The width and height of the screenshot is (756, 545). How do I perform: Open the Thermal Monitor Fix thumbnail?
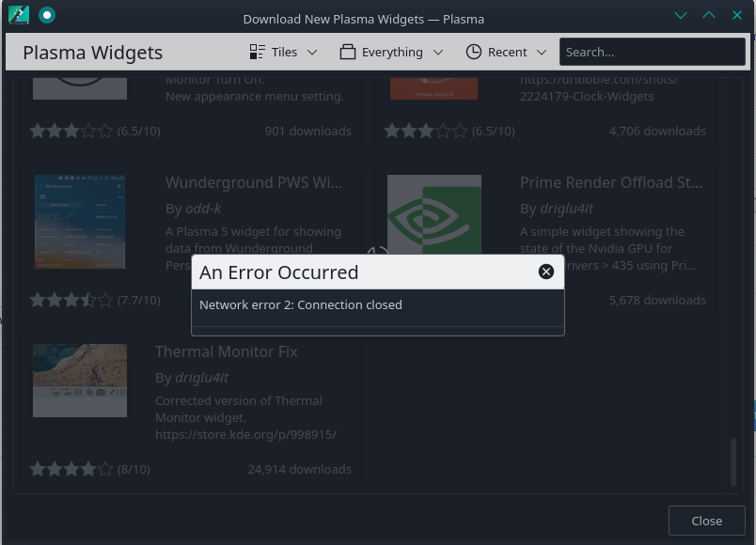(x=80, y=381)
